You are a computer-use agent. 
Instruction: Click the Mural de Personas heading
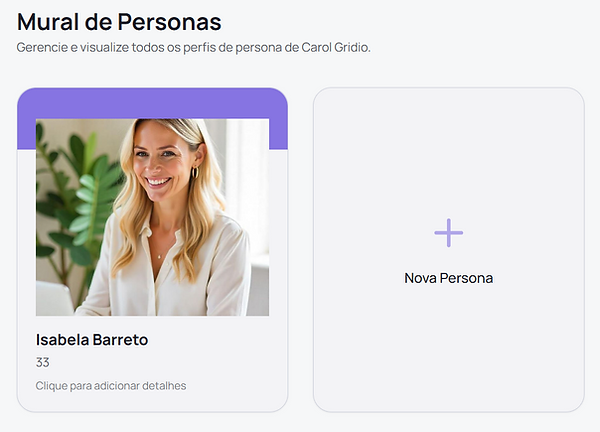tap(119, 22)
